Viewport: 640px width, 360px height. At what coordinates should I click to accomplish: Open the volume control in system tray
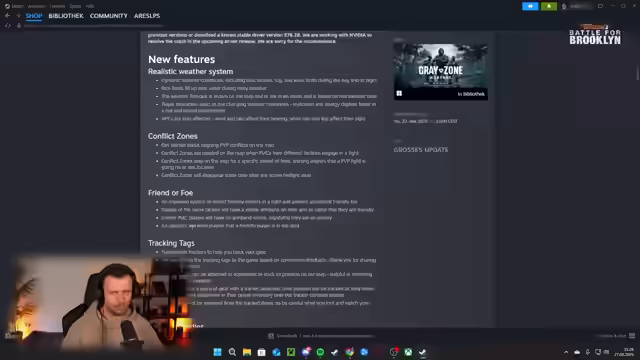click(606, 352)
